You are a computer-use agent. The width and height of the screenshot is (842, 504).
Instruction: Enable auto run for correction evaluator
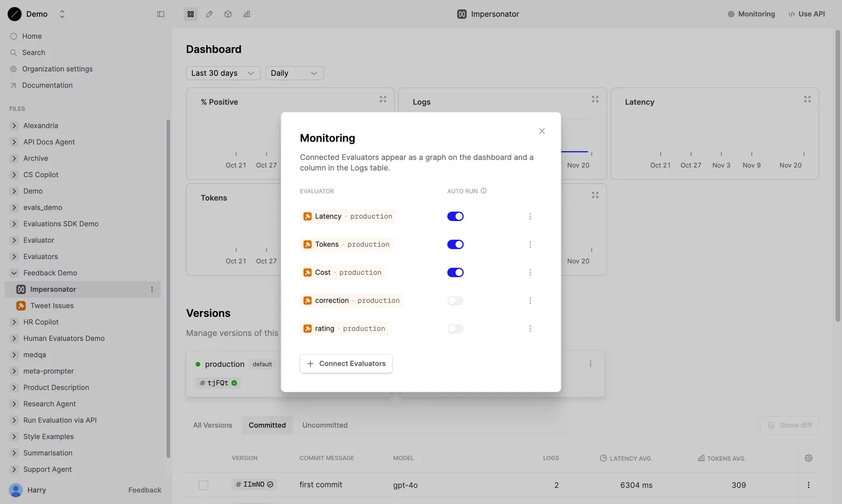pos(455,300)
